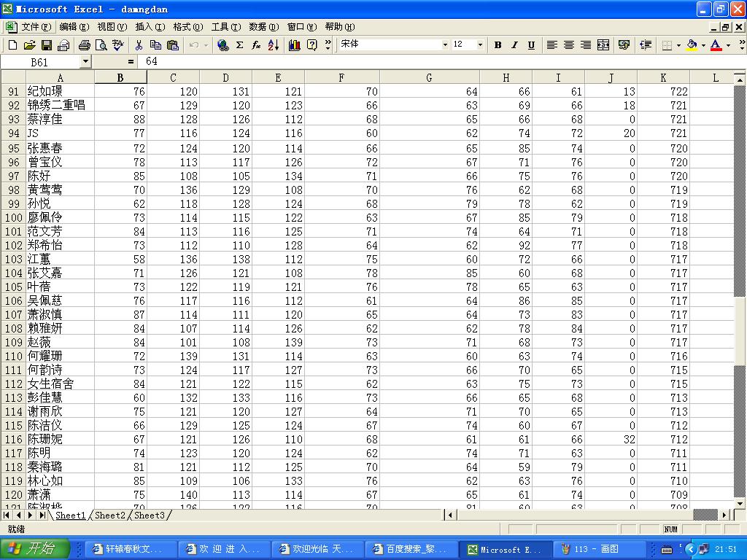This screenshot has width=747, height=560.
Task: Click the yellow Fill Color bucket
Action: (691, 45)
